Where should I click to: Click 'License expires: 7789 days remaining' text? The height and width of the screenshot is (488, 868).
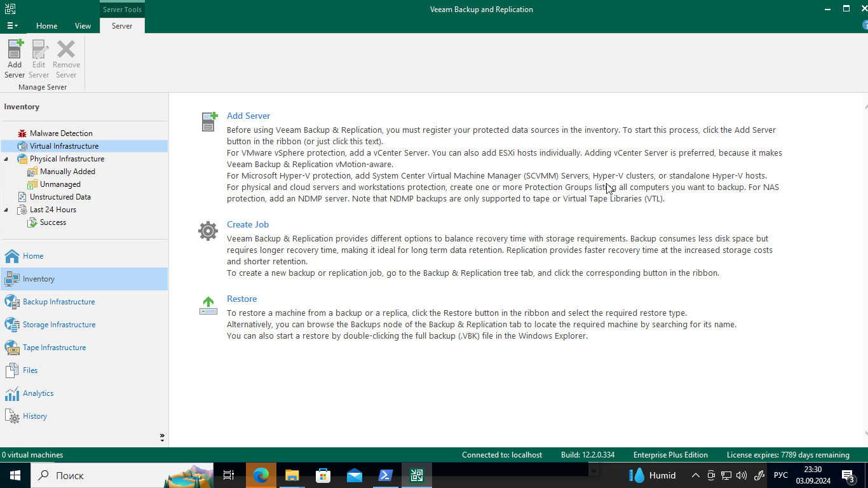788,455
